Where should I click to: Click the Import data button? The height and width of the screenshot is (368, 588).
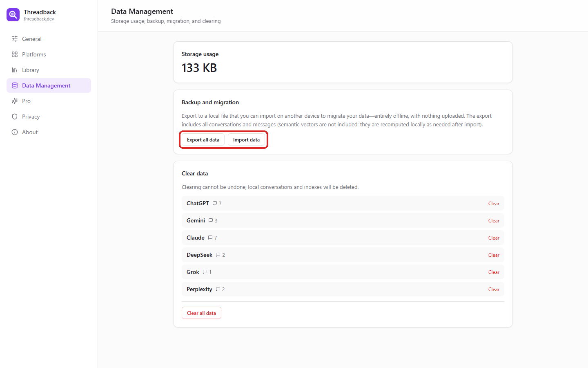246,140
